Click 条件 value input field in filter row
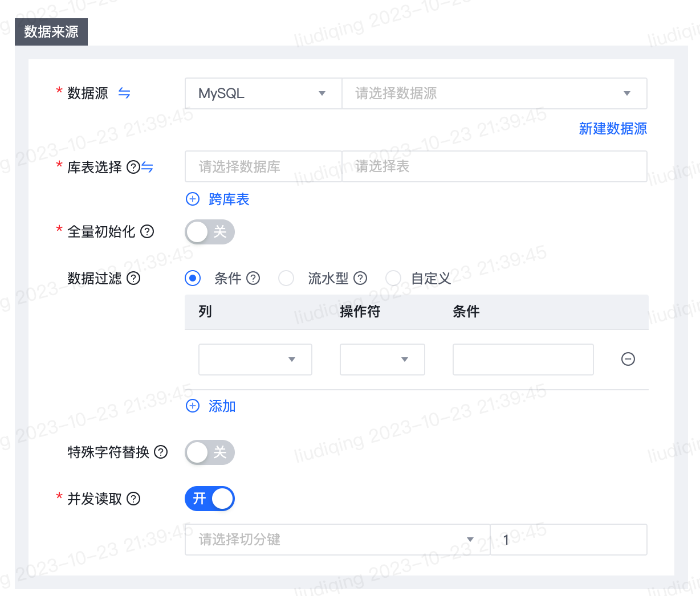The height and width of the screenshot is (596, 700). (x=523, y=360)
